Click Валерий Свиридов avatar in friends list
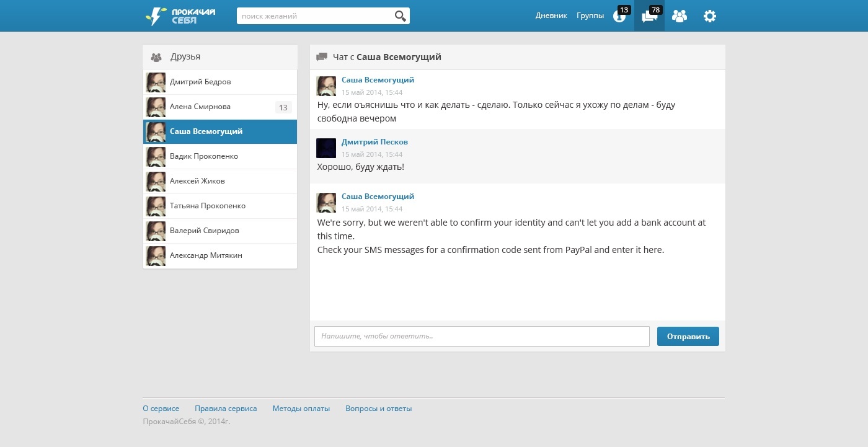 pos(156,231)
